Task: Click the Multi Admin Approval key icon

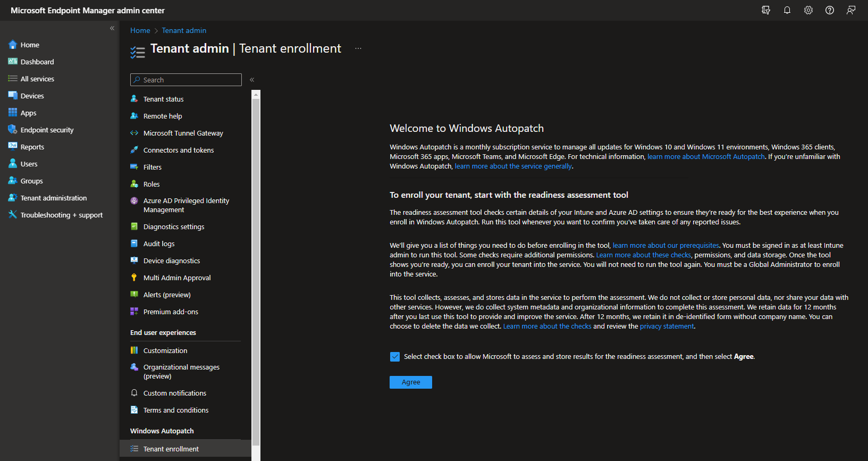Action: [x=134, y=278]
